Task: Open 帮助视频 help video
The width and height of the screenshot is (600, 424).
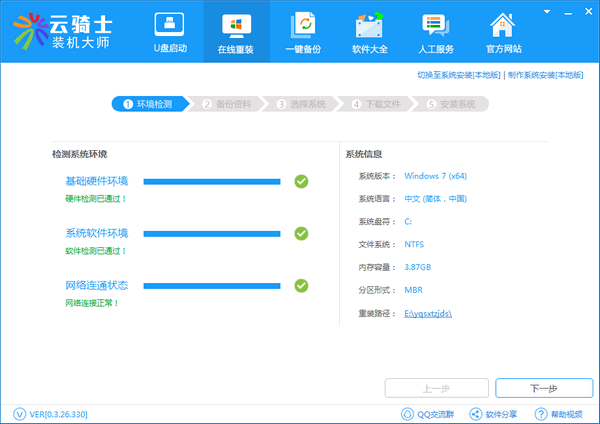Action: click(x=559, y=413)
